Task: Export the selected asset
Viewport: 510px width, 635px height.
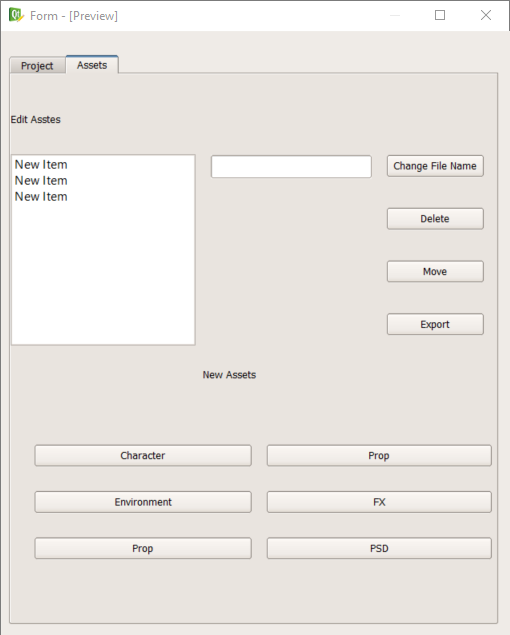Action: coord(435,324)
